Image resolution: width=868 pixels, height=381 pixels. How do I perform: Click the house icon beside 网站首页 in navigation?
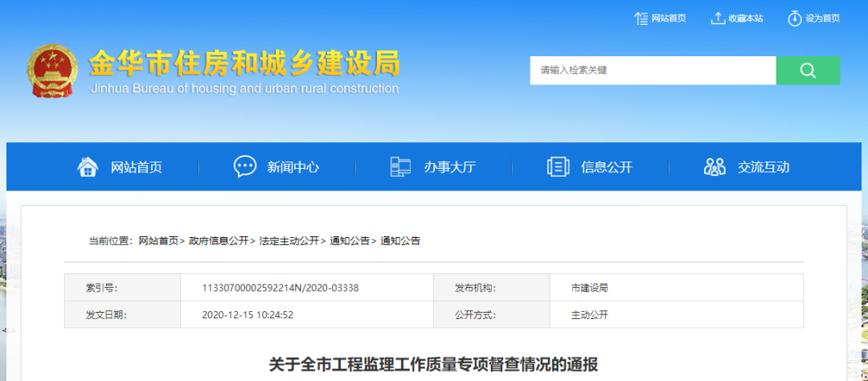click(88, 166)
